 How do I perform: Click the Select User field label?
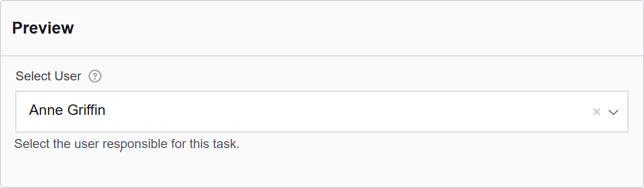click(x=48, y=76)
